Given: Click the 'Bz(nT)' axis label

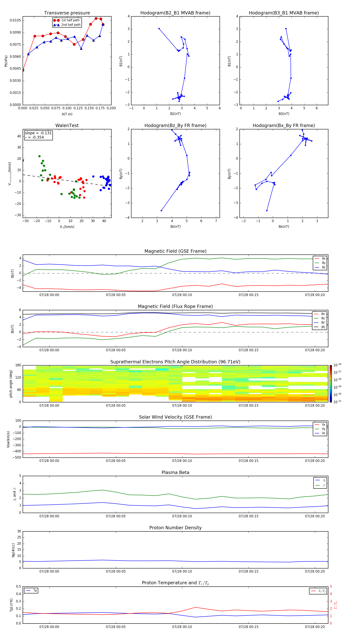Looking at the screenshot, I should point(175,227).
